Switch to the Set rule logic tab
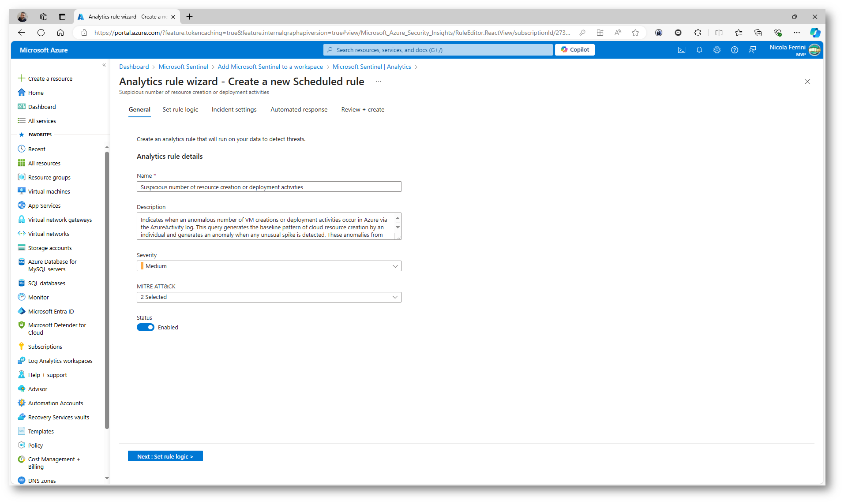 tap(180, 109)
